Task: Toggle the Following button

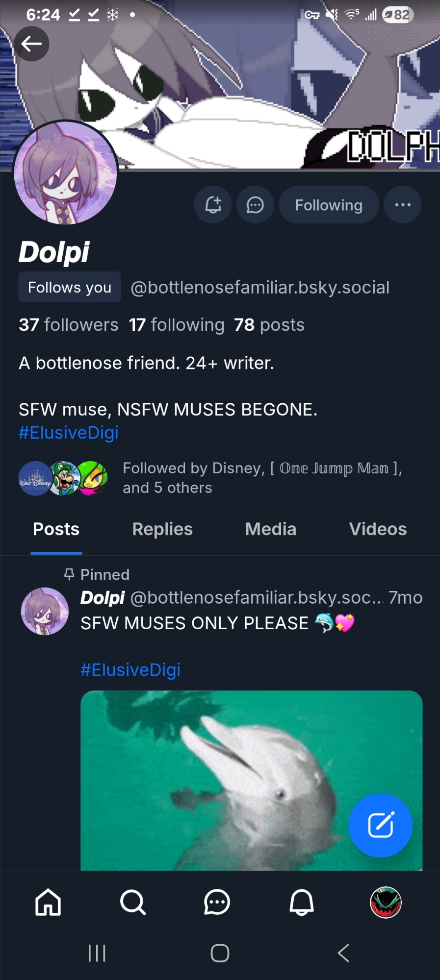Action: coord(329,205)
